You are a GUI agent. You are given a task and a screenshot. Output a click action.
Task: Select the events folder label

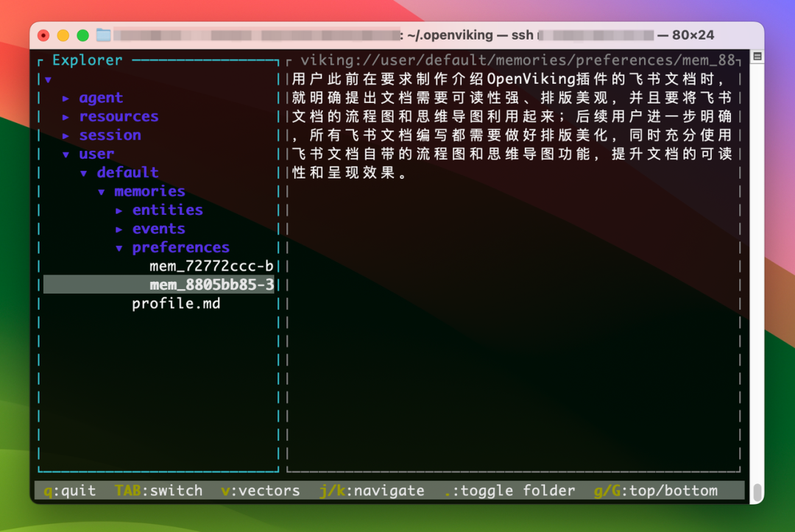(159, 229)
